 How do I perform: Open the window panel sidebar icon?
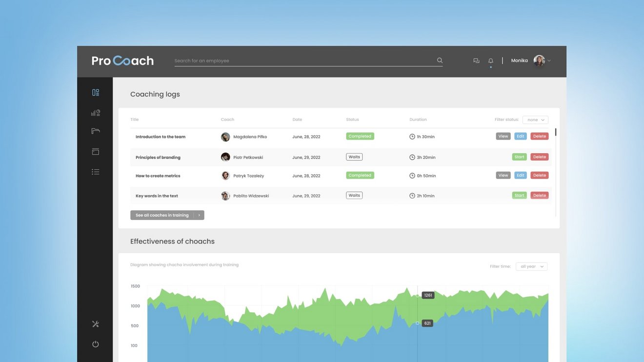click(x=96, y=152)
